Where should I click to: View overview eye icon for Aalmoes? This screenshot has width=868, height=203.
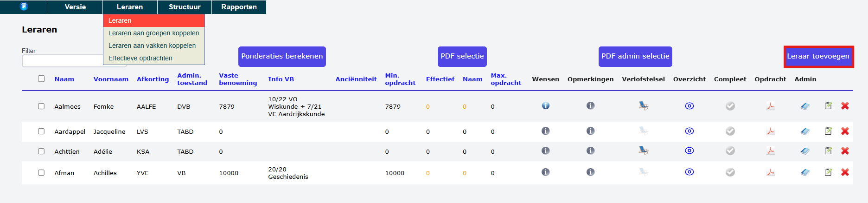(x=689, y=106)
